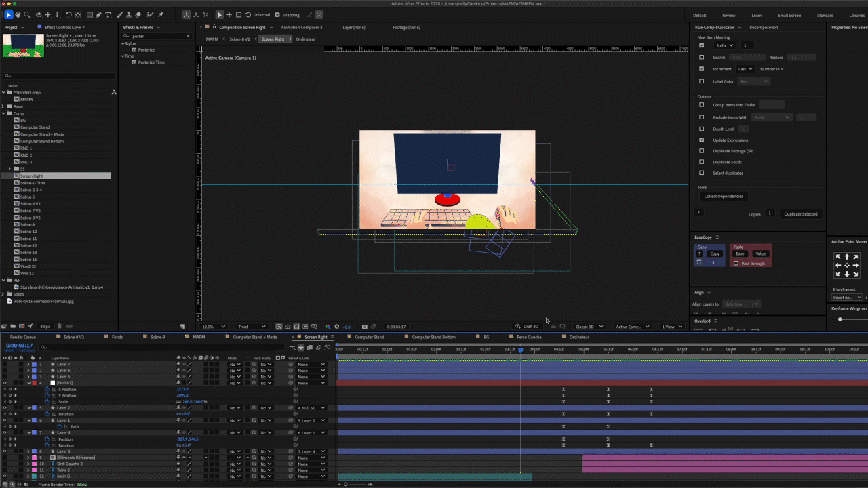
Task: Open the Effect Controls Layer 7 tab
Action: pyautogui.click(x=65, y=28)
